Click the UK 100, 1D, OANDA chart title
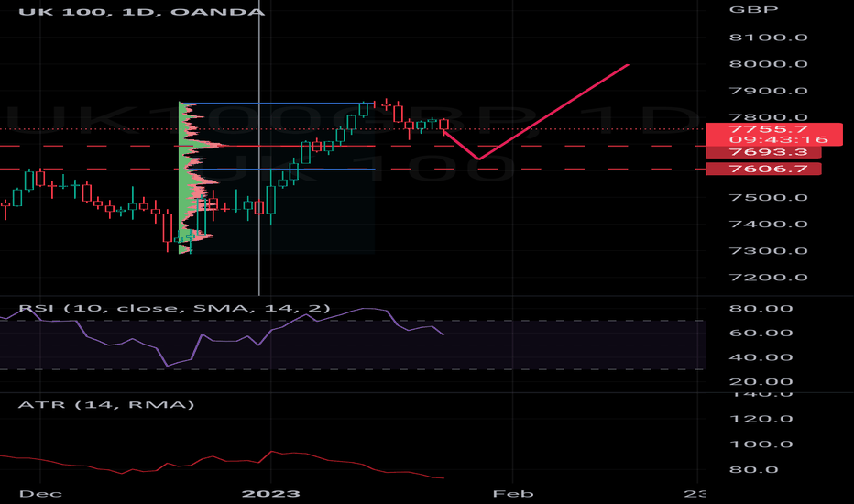Image resolution: width=854 pixels, height=504 pixels. pos(142,11)
